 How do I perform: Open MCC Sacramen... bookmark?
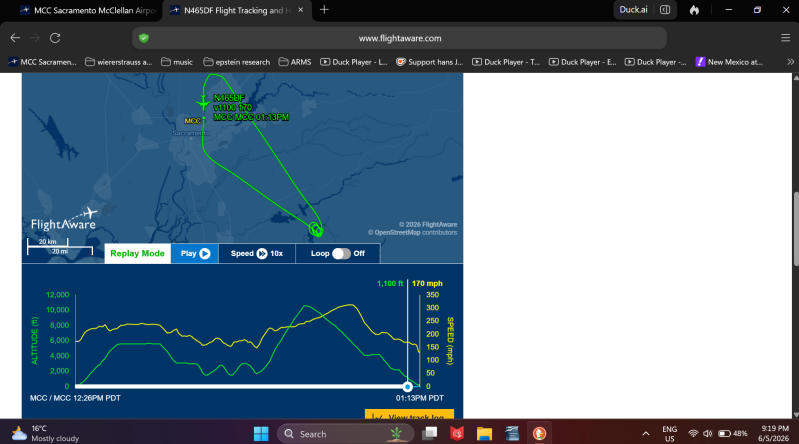[43, 62]
